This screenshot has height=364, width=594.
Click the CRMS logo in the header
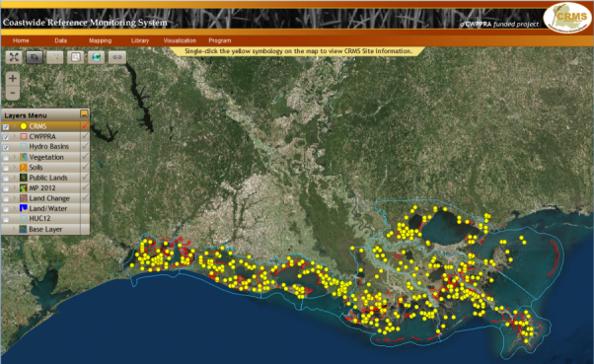(x=567, y=18)
